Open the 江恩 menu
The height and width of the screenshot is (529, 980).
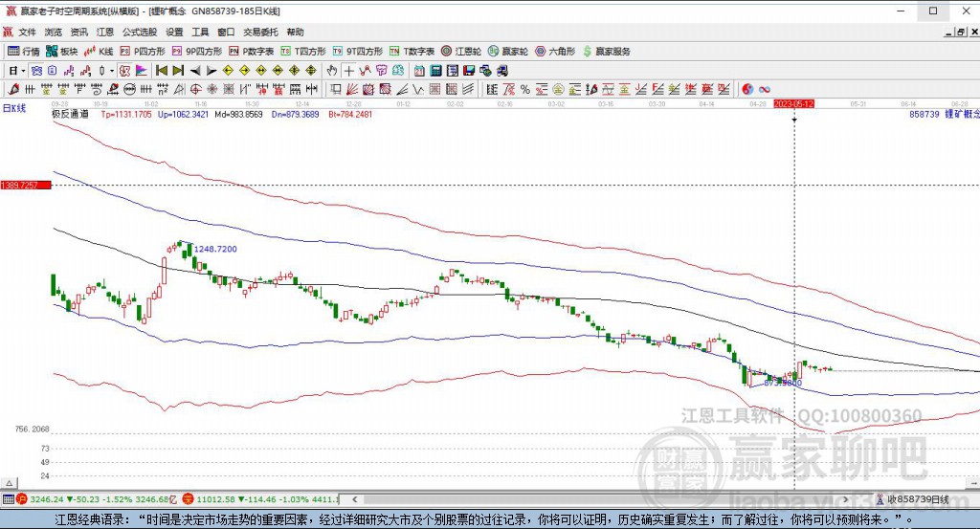tap(105, 33)
